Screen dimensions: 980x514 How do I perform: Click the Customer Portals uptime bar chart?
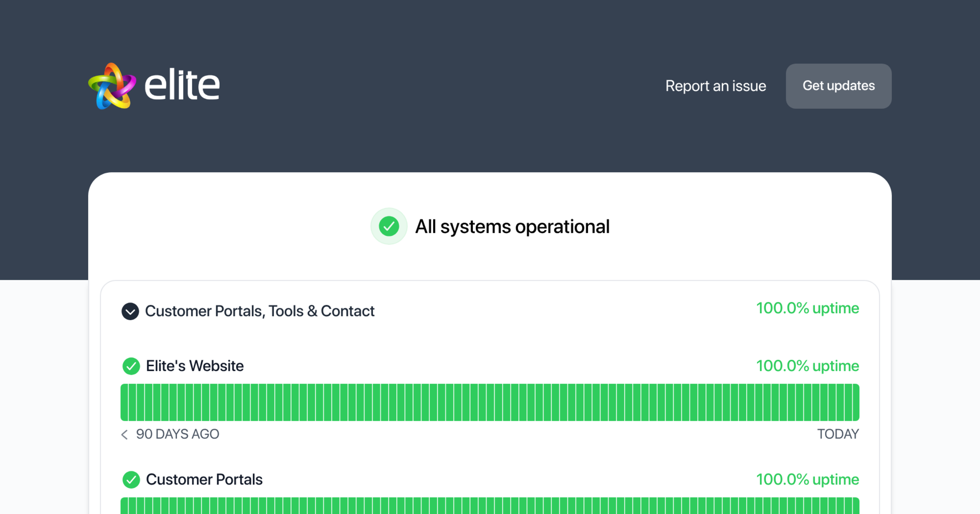pos(490,506)
